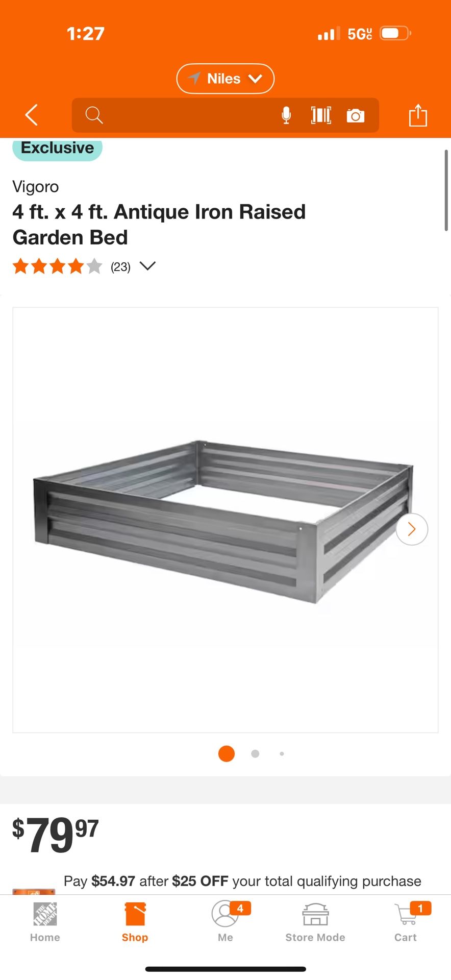
Task: Open the barcode scanner icon
Action: 321,115
